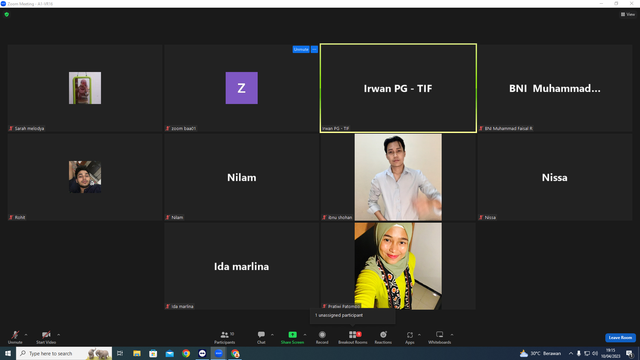Open the second Chrome icon on the taskbar
The height and width of the screenshot is (360, 640).
point(235,353)
